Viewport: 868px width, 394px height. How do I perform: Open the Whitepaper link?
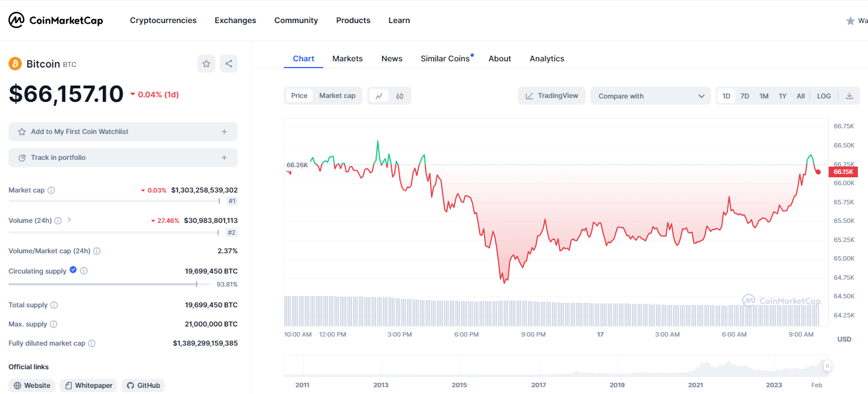point(89,386)
